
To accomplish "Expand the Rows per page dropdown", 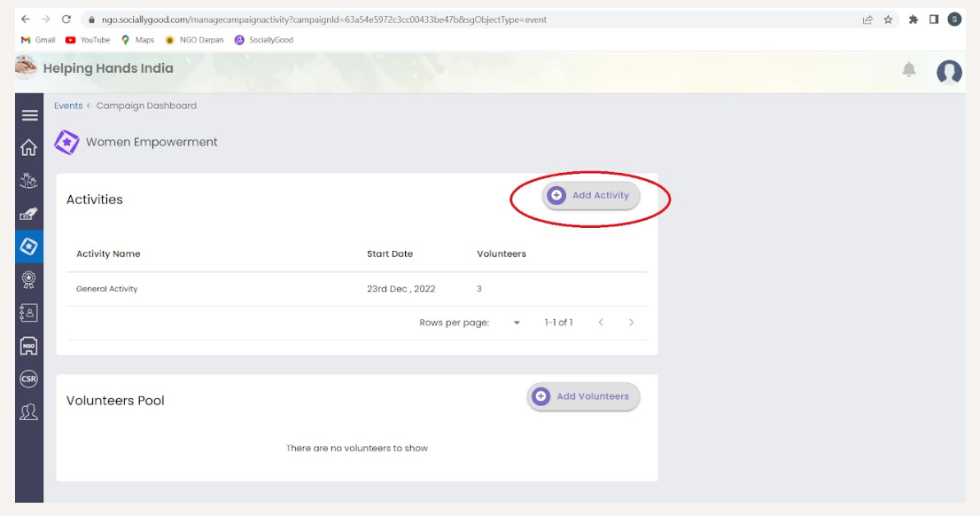I will coord(517,323).
